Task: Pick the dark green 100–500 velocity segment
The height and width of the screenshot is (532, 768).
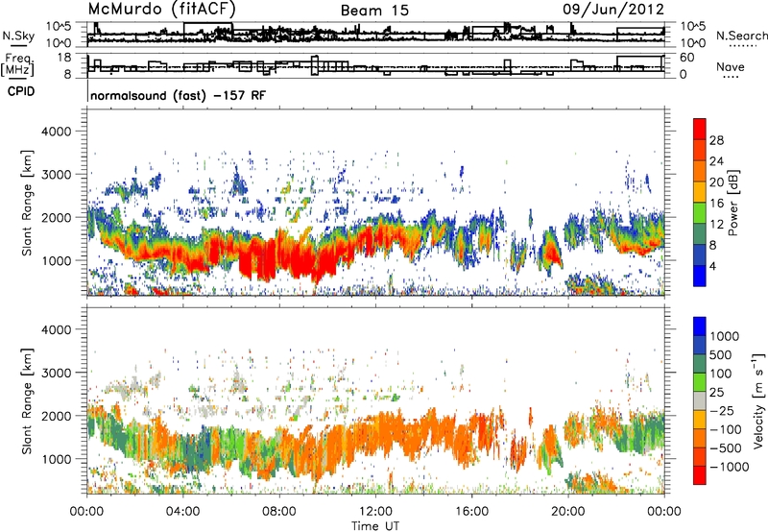Action: (x=700, y=364)
